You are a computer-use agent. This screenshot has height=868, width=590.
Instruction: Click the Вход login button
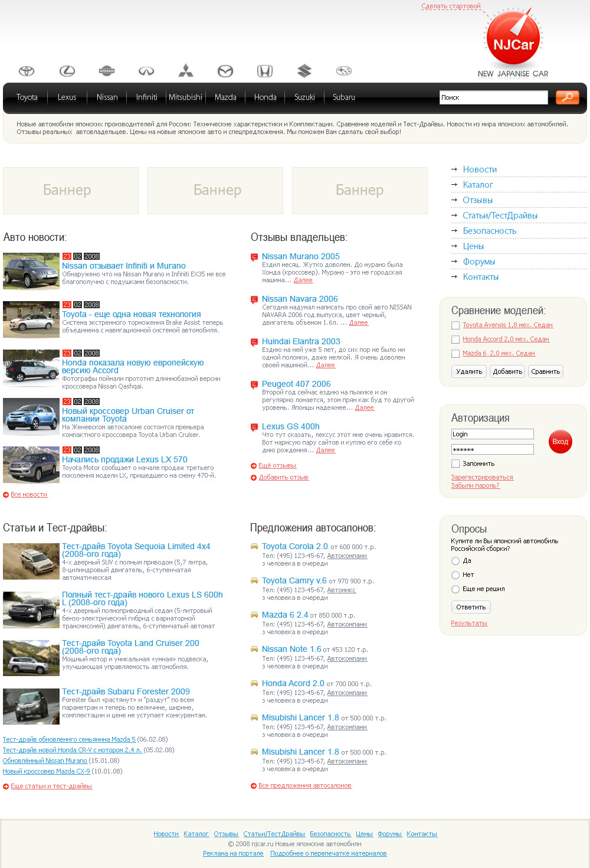click(x=559, y=441)
